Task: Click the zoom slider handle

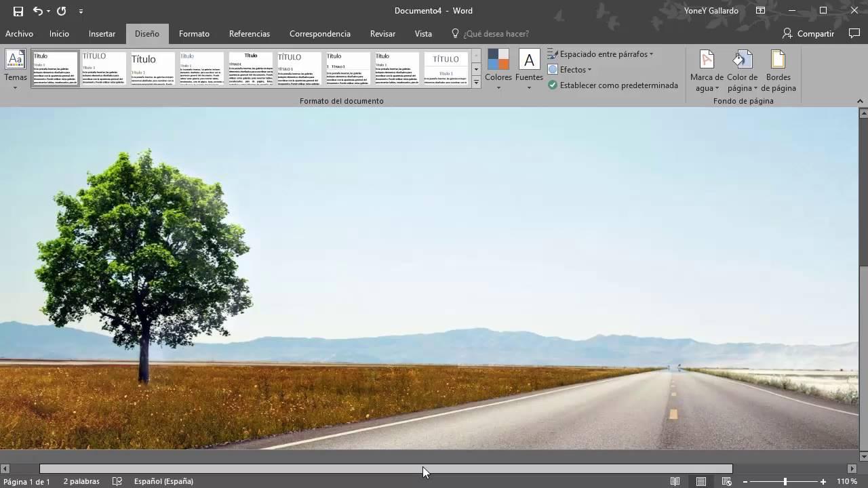Action: click(785, 482)
